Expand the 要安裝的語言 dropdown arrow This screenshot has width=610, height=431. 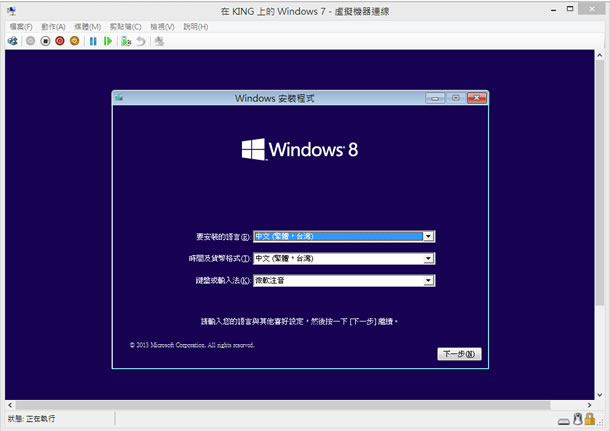428,236
